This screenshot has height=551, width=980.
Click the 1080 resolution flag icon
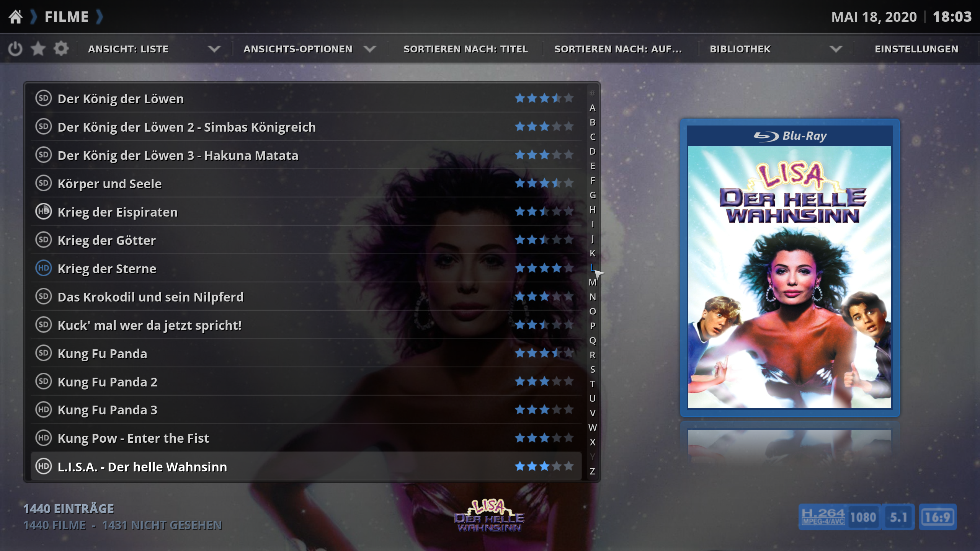coord(863,517)
